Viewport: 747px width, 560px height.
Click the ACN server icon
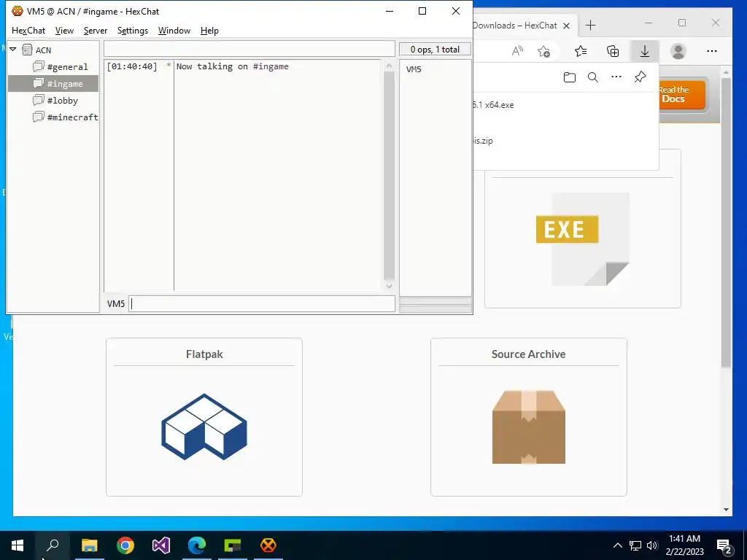pos(27,50)
